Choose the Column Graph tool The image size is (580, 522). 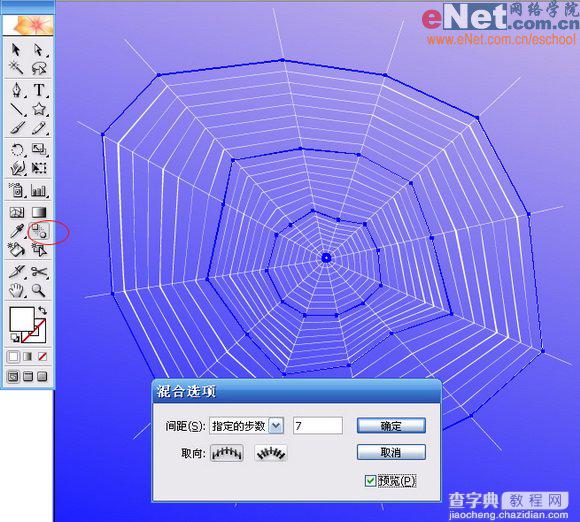[39, 191]
